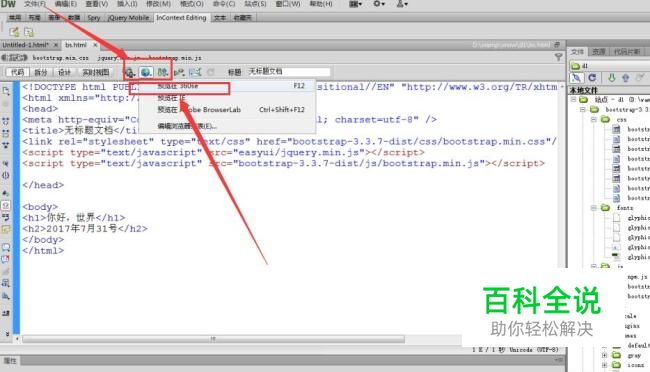Toggle Highlight Invalid Code
The image size is (650, 372).
(x=6, y=205)
